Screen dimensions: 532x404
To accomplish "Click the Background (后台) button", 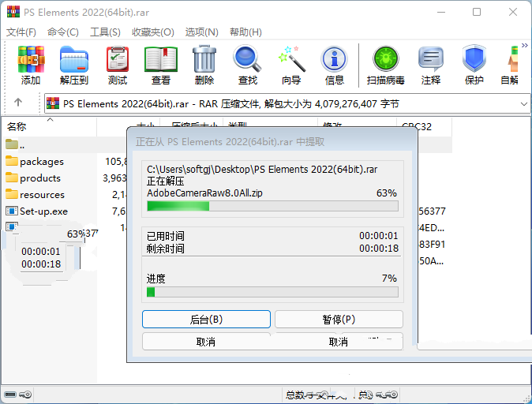I will coord(206,320).
